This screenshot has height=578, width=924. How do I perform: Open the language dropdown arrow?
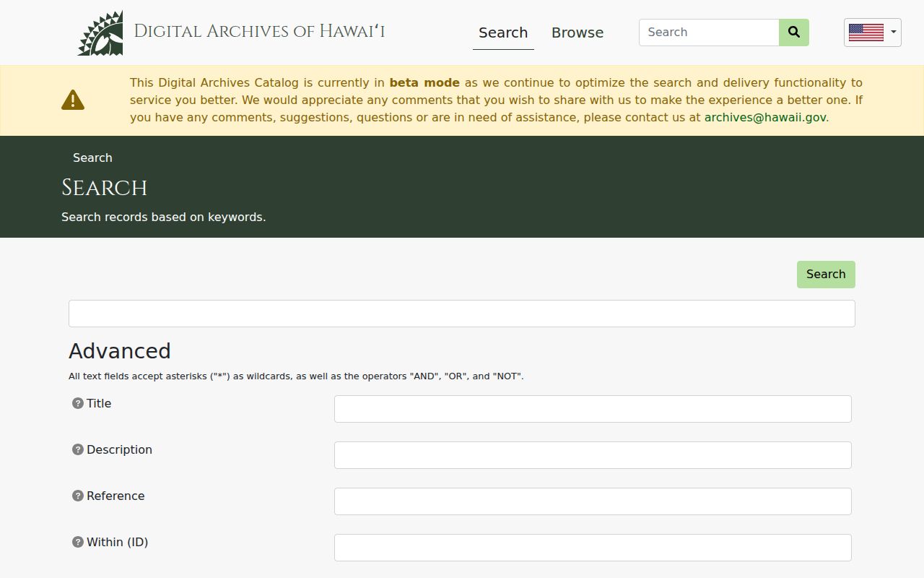click(894, 33)
